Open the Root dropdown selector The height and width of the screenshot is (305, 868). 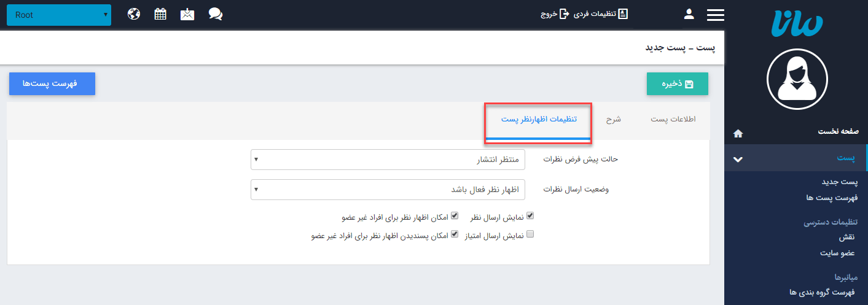(x=59, y=15)
